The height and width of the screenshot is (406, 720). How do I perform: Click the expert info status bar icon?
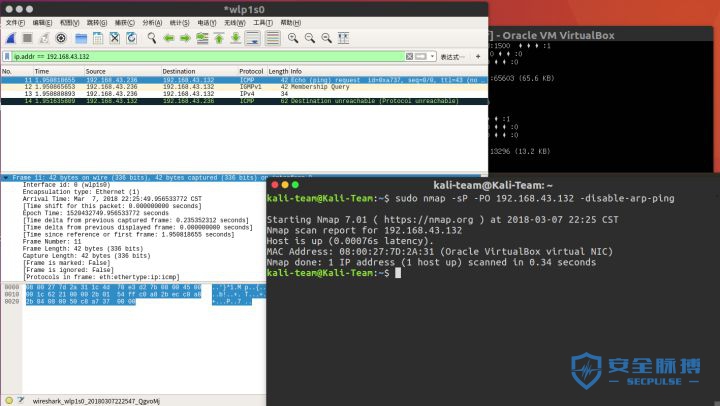click(x=9, y=400)
